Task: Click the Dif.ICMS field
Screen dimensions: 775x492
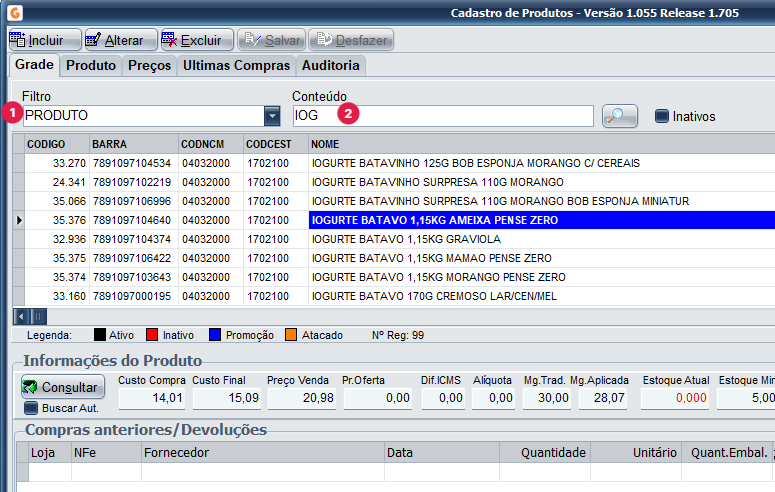Action: point(443,398)
